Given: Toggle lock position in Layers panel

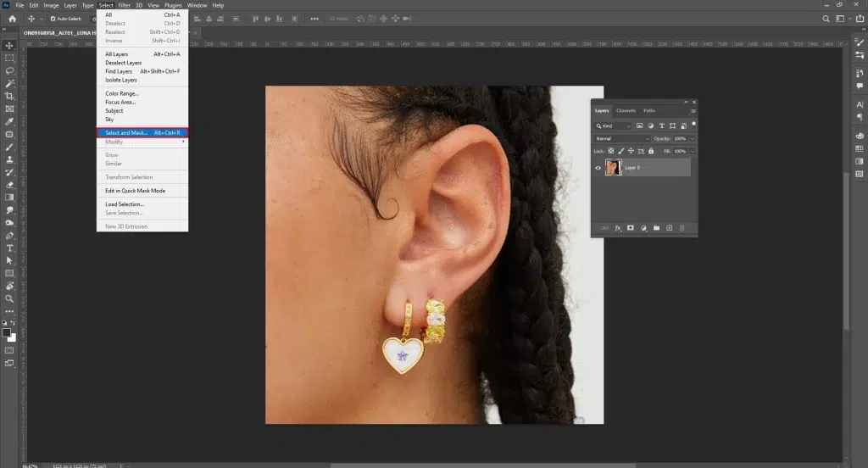Looking at the screenshot, I should (631, 151).
